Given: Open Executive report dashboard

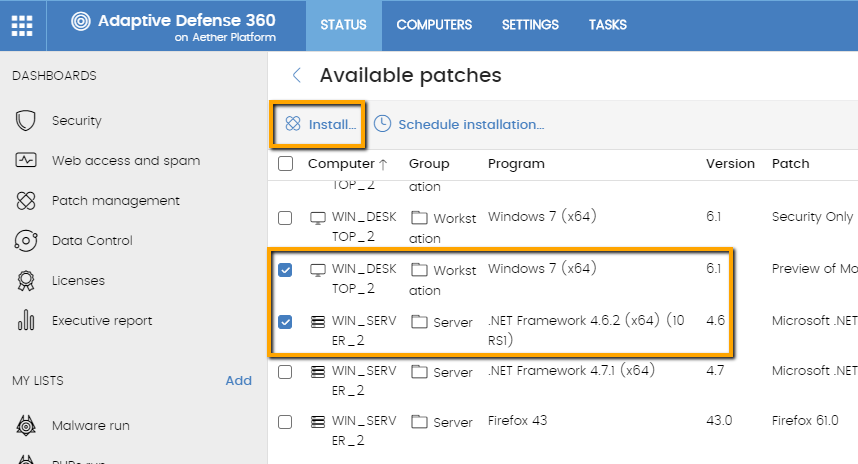Looking at the screenshot, I should (102, 321).
